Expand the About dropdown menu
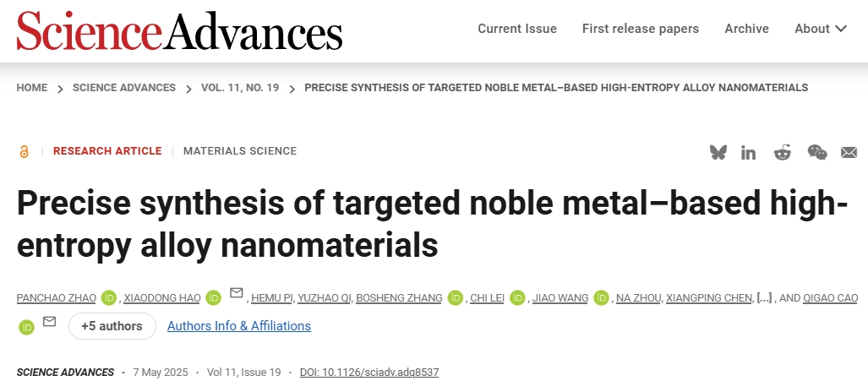This screenshot has height=381, width=868. click(x=821, y=29)
